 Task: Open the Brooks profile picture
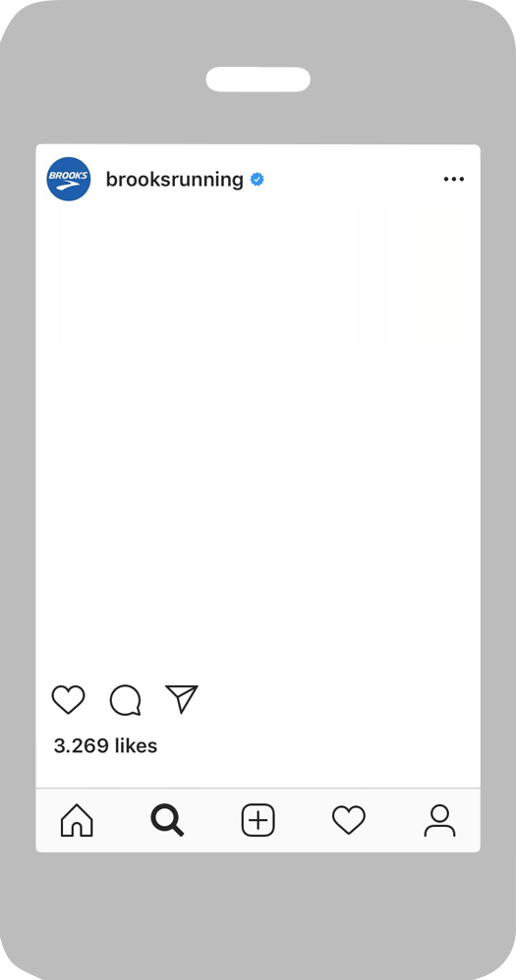(x=69, y=179)
